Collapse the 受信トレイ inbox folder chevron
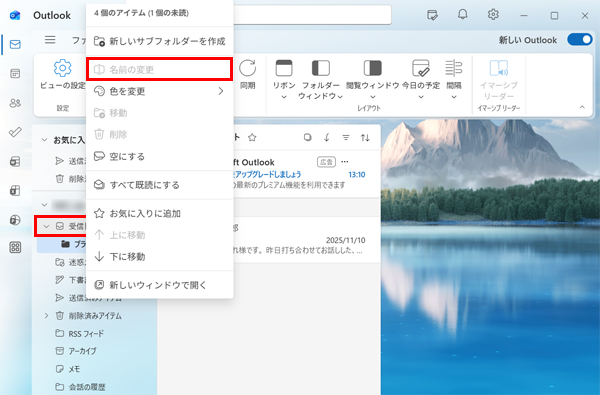Screen dimensions: 600x395 click(x=46, y=226)
